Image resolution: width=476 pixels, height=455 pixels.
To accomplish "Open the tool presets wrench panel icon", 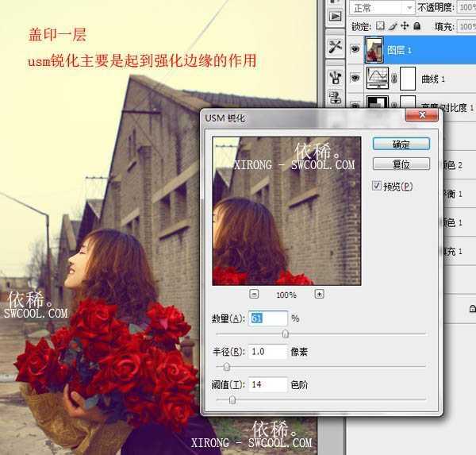I will coord(334,46).
